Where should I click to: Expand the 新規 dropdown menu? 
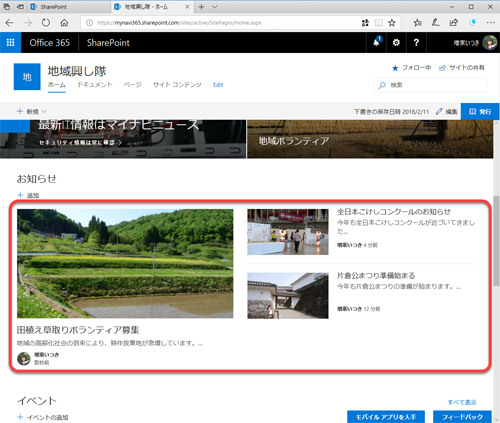coord(32,111)
